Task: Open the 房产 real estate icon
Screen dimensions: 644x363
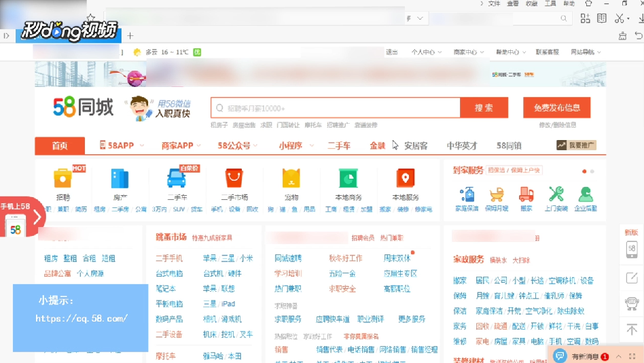Action: point(120,179)
